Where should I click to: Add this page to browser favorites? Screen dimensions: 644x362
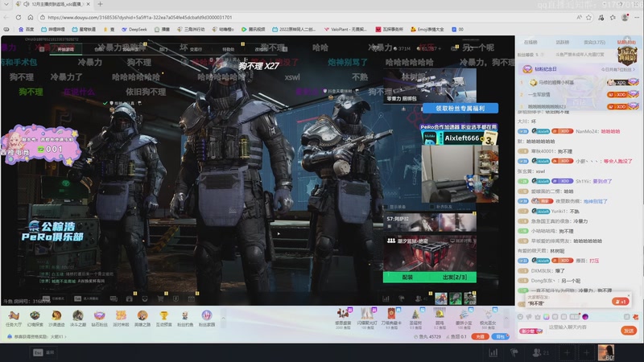pos(588,17)
